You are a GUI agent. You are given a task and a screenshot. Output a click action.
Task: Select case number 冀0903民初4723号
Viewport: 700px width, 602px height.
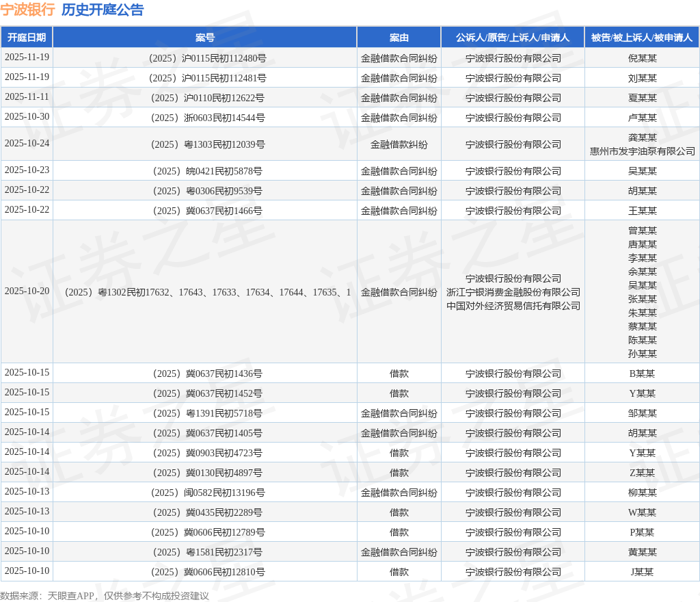click(x=208, y=453)
